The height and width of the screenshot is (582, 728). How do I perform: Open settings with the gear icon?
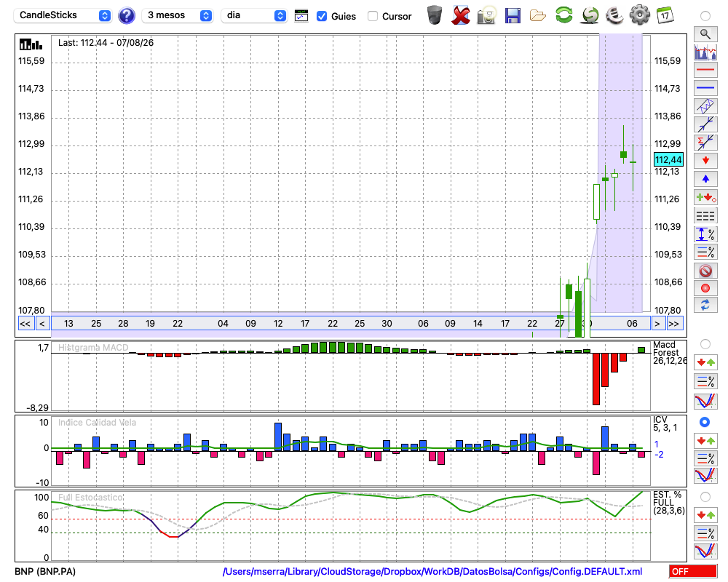tap(640, 15)
